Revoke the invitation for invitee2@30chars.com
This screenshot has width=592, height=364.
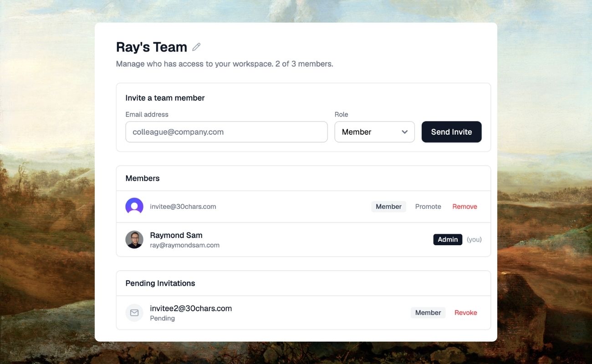[x=465, y=313]
